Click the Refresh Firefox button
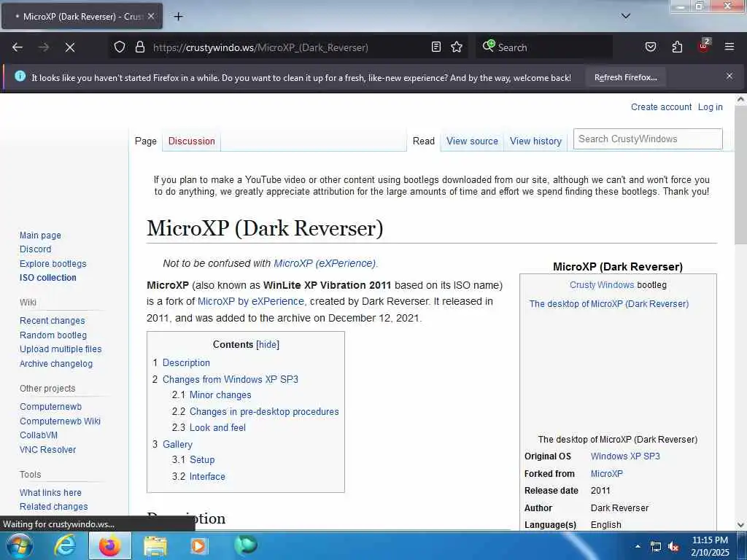747x560 pixels. pyautogui.click(x=625, y=77)
